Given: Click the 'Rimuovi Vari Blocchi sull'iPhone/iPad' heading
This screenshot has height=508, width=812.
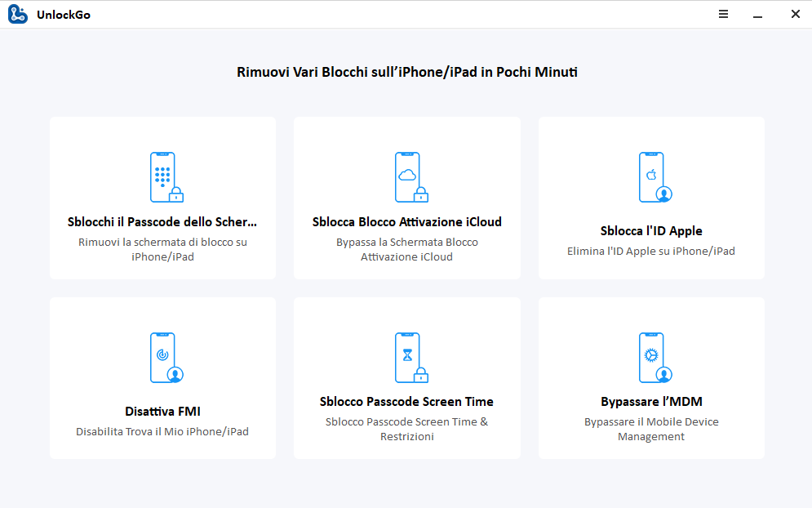Looking at the screenshot, I should click(x=407, y=72).
